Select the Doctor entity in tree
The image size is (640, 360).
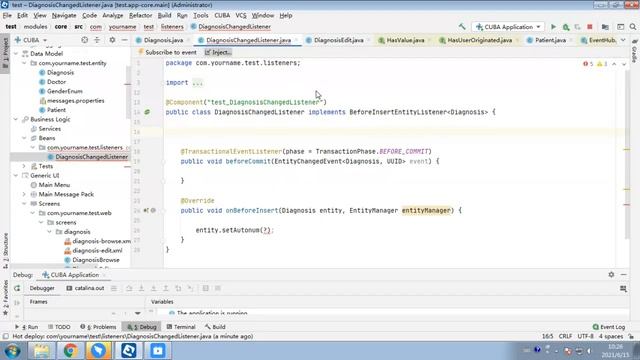pos(56,82)
